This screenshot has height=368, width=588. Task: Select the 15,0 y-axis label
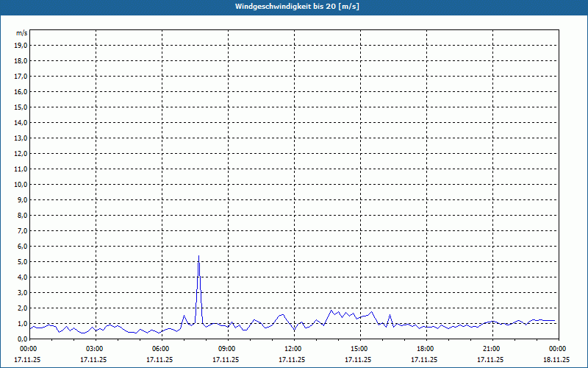coord(21,107)
